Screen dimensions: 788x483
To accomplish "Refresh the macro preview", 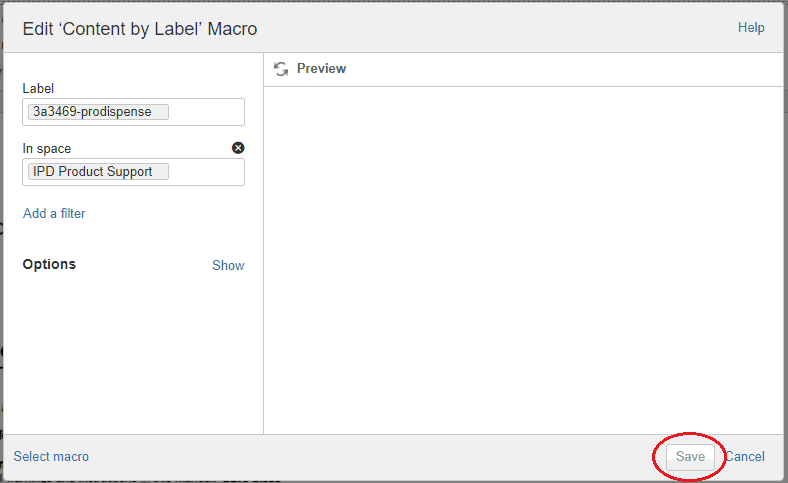I will pyautogui.click(x=281, y=69).
